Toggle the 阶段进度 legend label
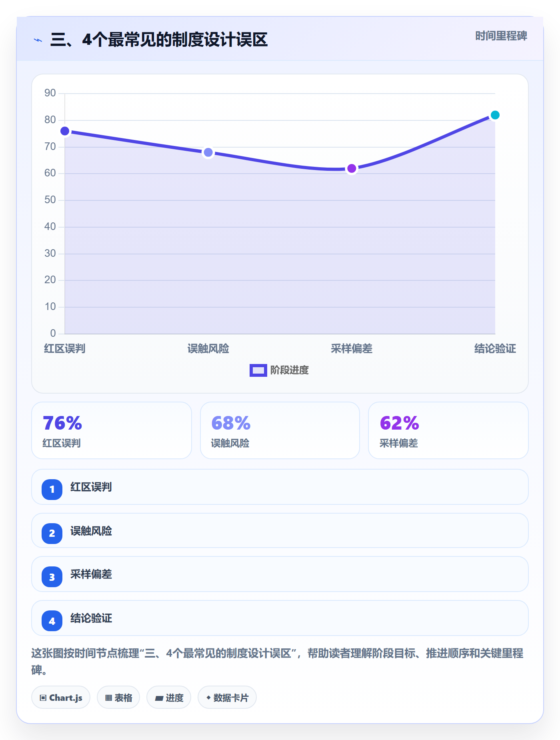 point(290,370)
